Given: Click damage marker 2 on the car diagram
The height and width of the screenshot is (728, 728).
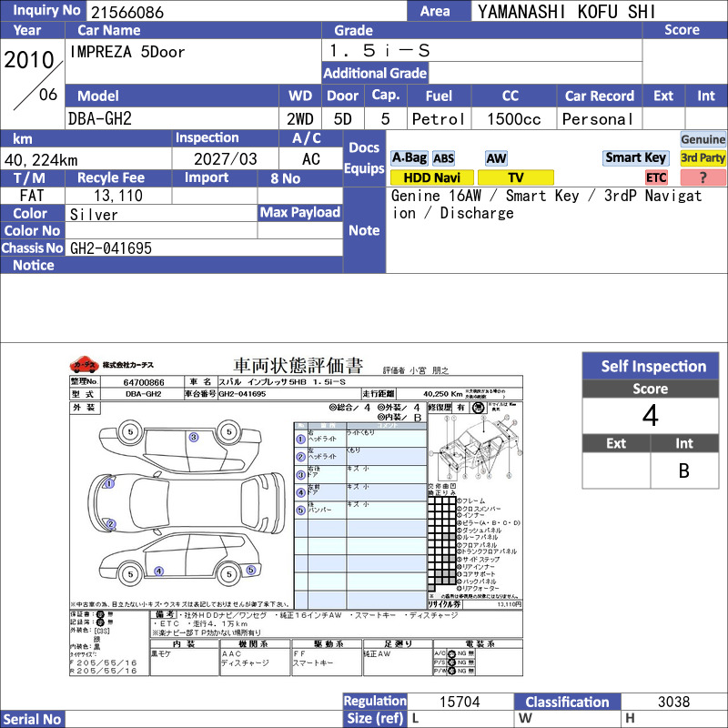Looking at the screenshot, I should pos(110,524).
